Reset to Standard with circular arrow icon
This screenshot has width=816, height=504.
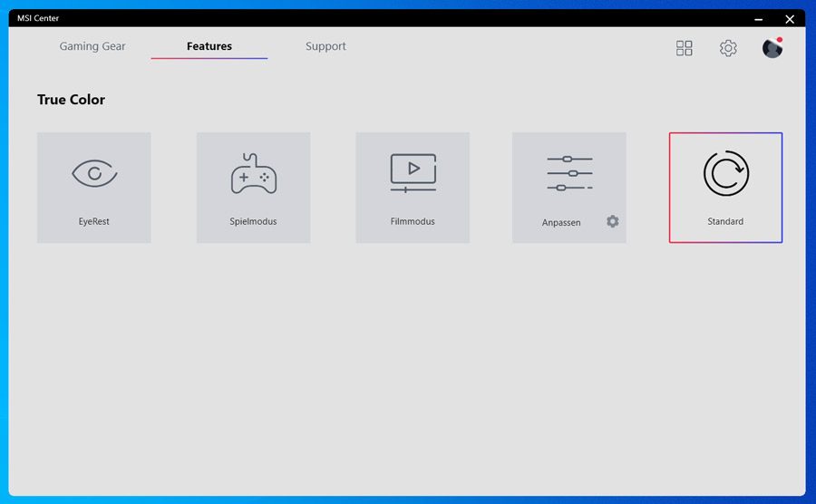pos(726,173)
